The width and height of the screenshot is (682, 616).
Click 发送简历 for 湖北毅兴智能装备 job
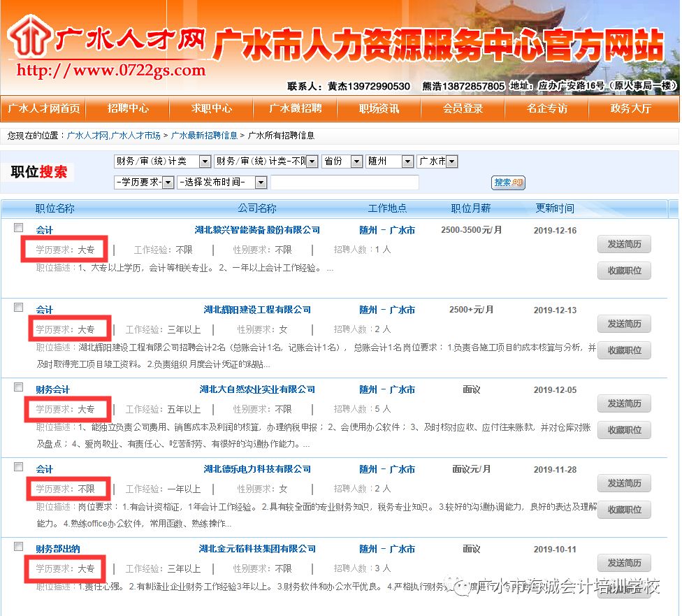(624, 244)
